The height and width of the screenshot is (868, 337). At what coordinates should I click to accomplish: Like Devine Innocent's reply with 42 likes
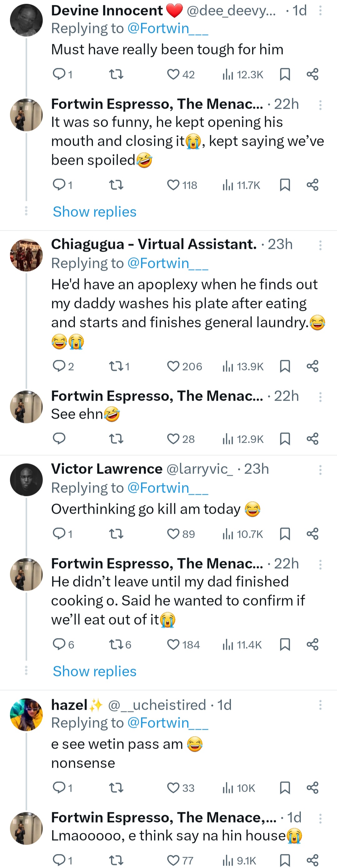click(x=173, y=74)
